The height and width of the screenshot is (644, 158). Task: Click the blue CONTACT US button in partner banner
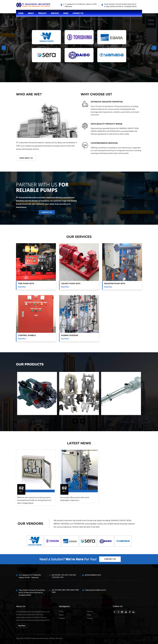[47, 212]
